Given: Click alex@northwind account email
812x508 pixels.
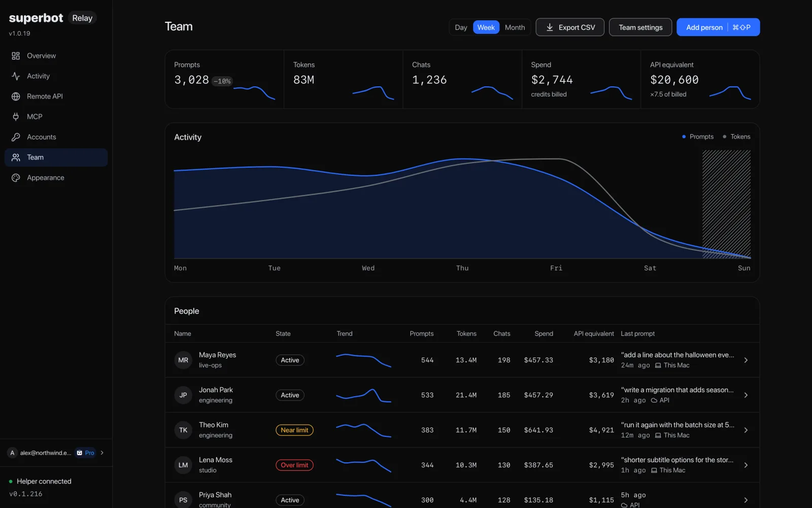Looking at the screenshot, I should pos(46,453).
